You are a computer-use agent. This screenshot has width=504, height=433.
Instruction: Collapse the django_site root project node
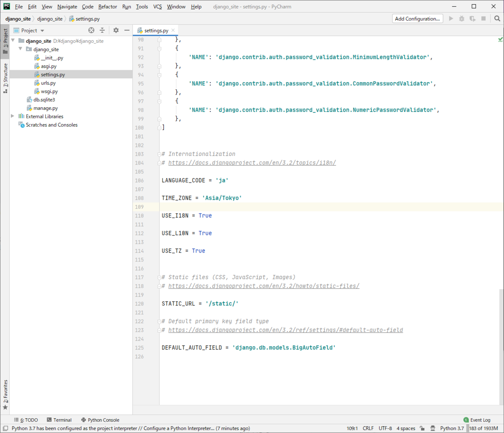coord(13,41)
